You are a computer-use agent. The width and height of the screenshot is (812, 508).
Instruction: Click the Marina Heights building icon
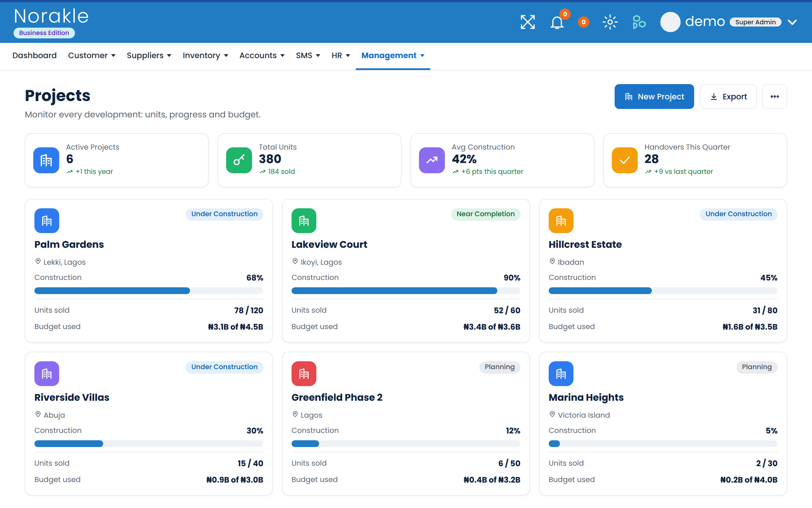(561, 374)
